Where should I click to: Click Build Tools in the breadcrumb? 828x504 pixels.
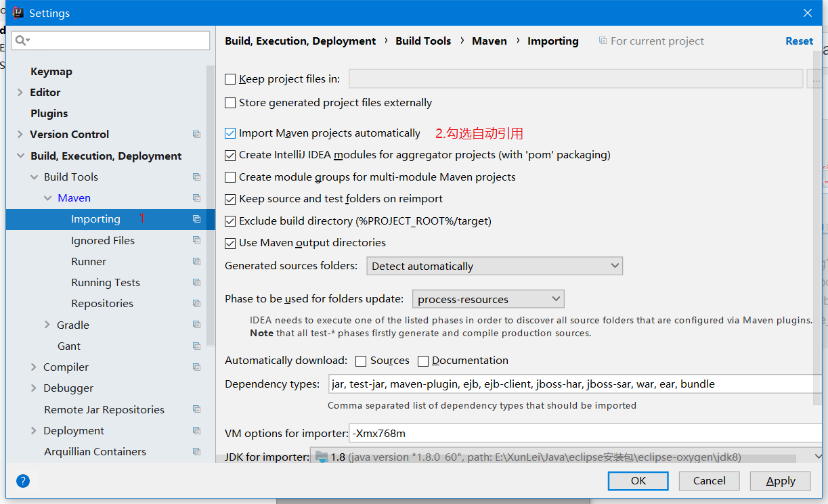pos(423,41)
